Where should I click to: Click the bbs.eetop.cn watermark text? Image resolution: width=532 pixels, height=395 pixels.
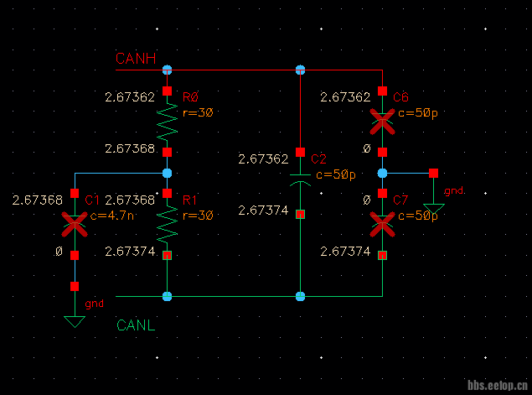click(497, 387)
